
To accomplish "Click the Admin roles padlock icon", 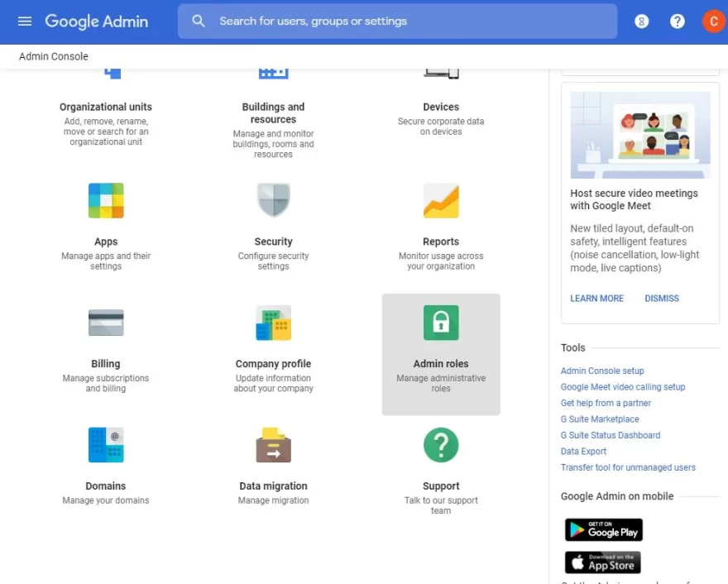I will (x=441, y=323).
